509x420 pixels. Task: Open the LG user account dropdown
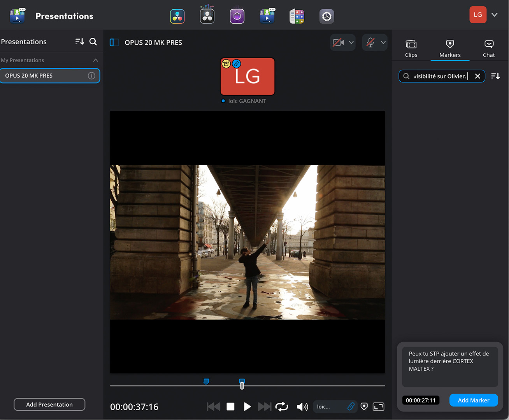(494, 15)
